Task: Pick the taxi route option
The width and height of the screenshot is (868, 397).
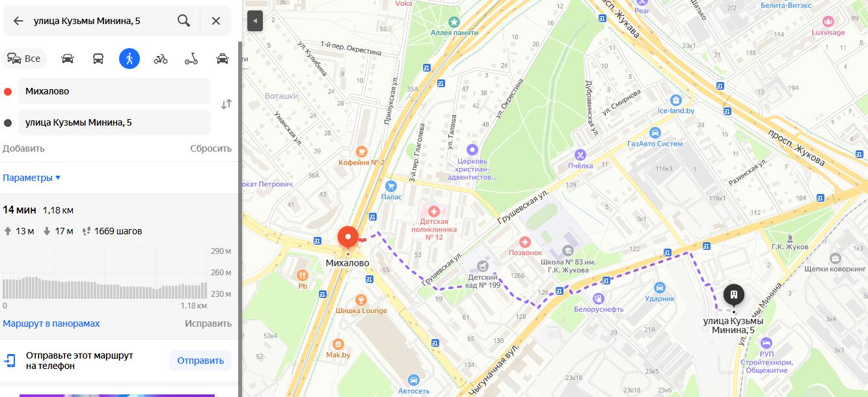Action: point(223,59)
